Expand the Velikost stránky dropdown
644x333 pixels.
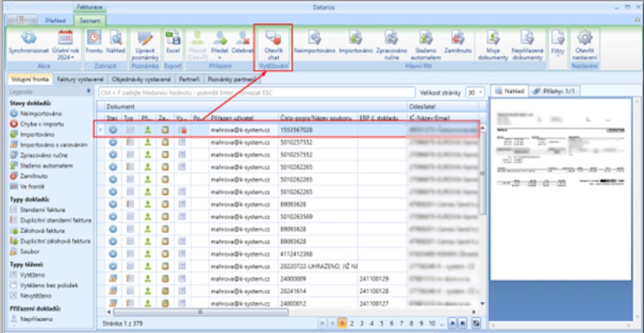click(x=474, y=93)
